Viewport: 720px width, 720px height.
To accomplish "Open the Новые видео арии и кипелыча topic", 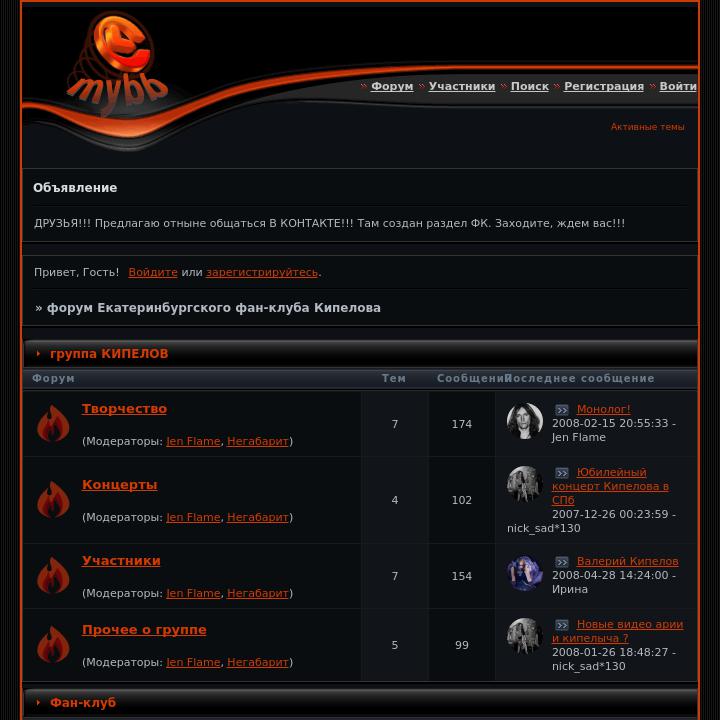I will click(618, 631).
